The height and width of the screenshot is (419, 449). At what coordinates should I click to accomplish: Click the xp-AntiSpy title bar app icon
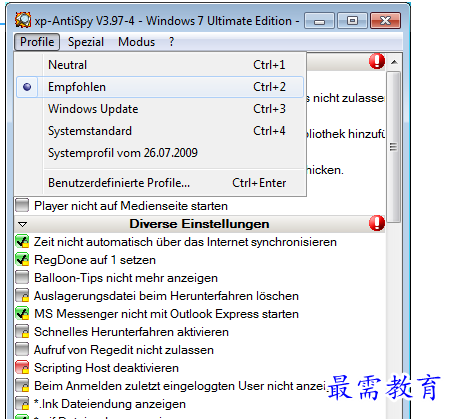tap(23, 20)
